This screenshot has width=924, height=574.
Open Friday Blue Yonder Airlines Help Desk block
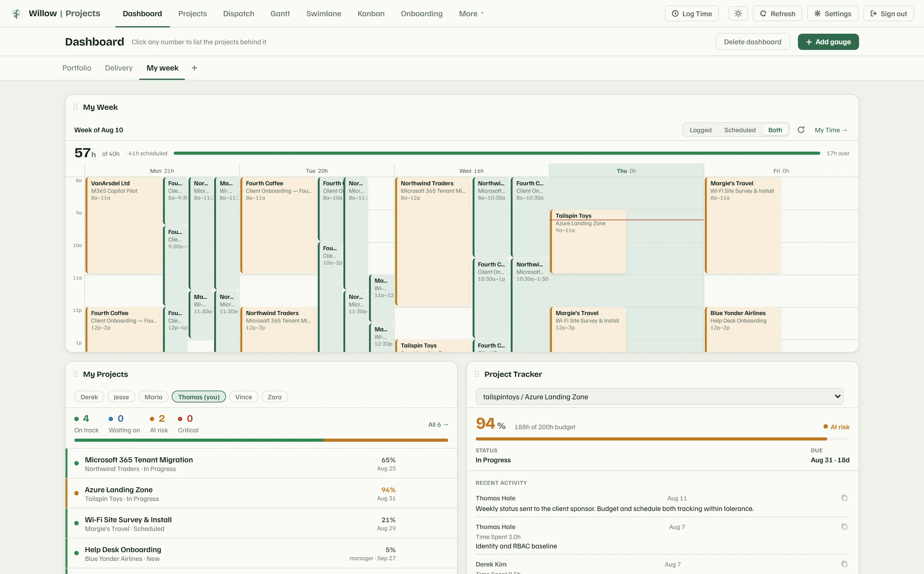click(743, 329)
